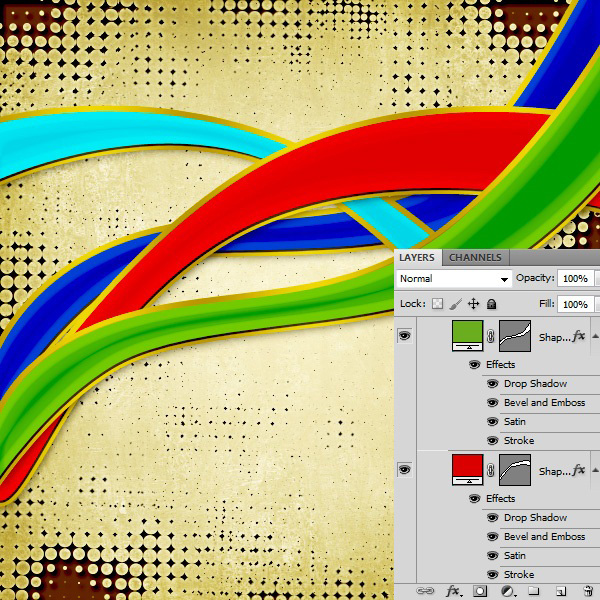The width and height of the screenshot is (600, 600).
Task: Create new fill or adjustment layer
Action: [x=507, y=591]
